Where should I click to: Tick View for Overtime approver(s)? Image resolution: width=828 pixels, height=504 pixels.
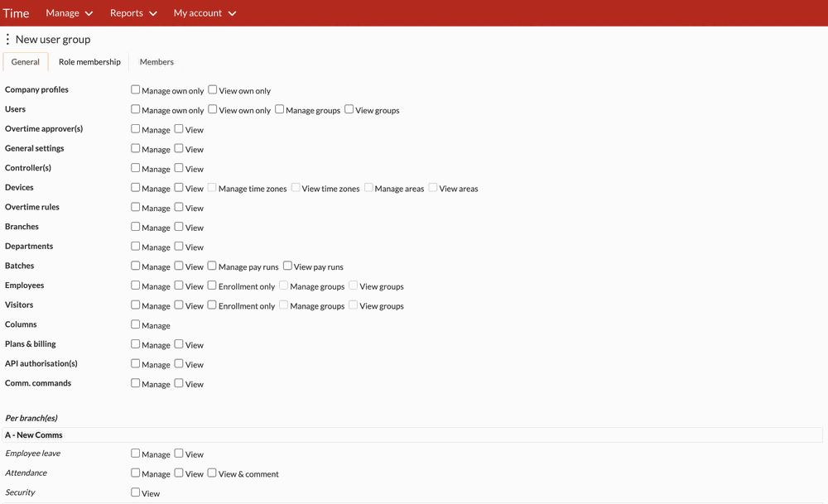point(179,129)
